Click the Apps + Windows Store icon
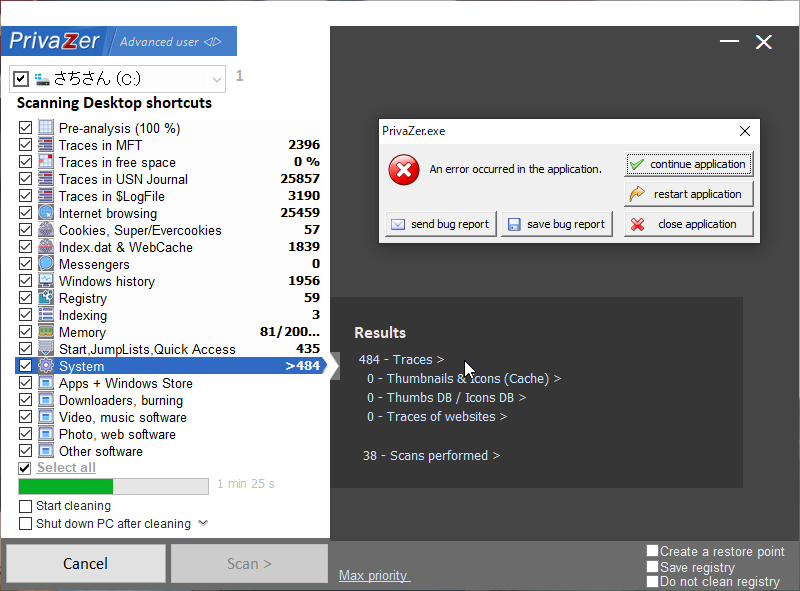 click(46, 383)
